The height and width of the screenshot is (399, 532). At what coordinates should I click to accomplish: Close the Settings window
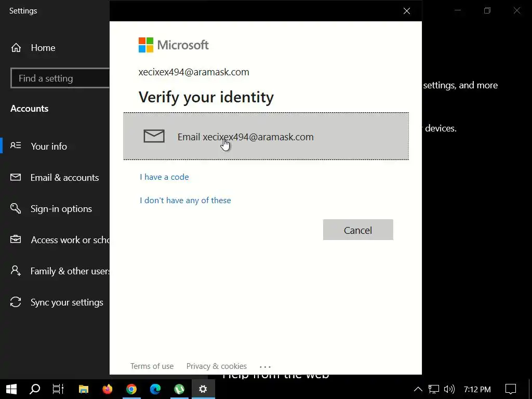(517, 10)
